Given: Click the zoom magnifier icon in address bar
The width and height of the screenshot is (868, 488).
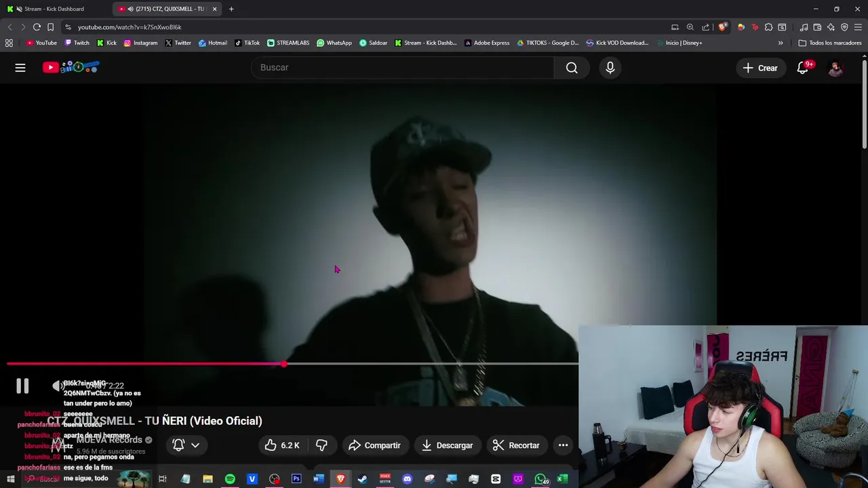Looking at the screenshot, I should point(690,27).
